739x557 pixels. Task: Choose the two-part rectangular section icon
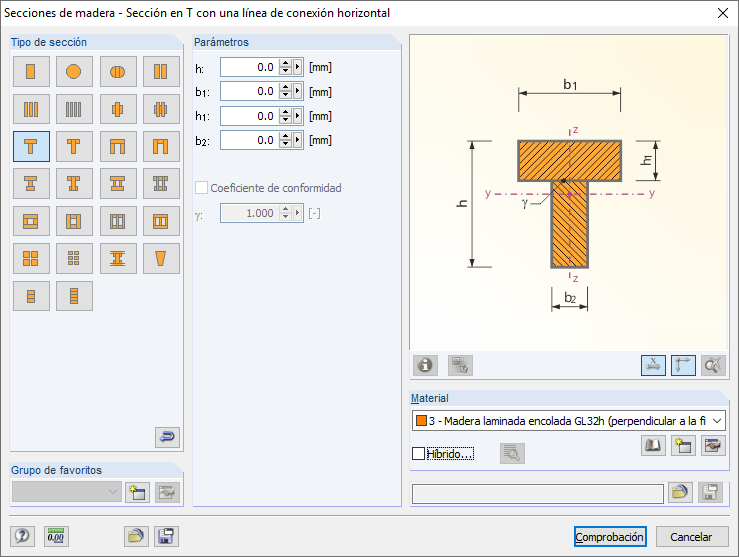coord(161,71)
